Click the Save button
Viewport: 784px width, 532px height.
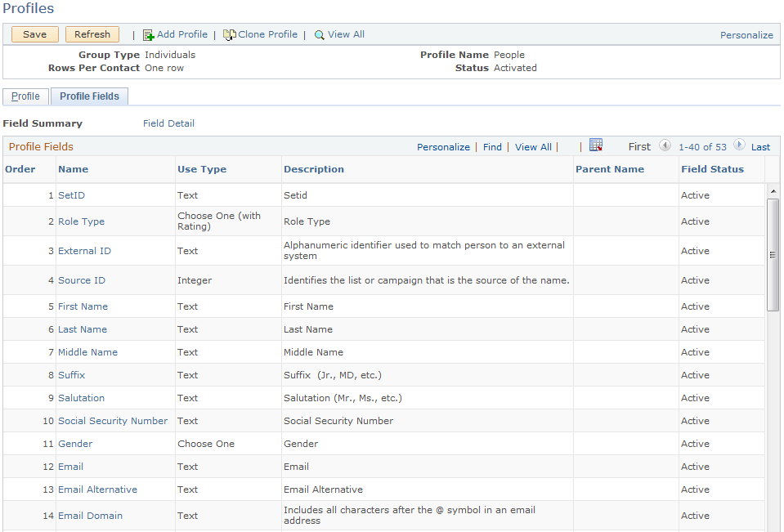(35, 34)
